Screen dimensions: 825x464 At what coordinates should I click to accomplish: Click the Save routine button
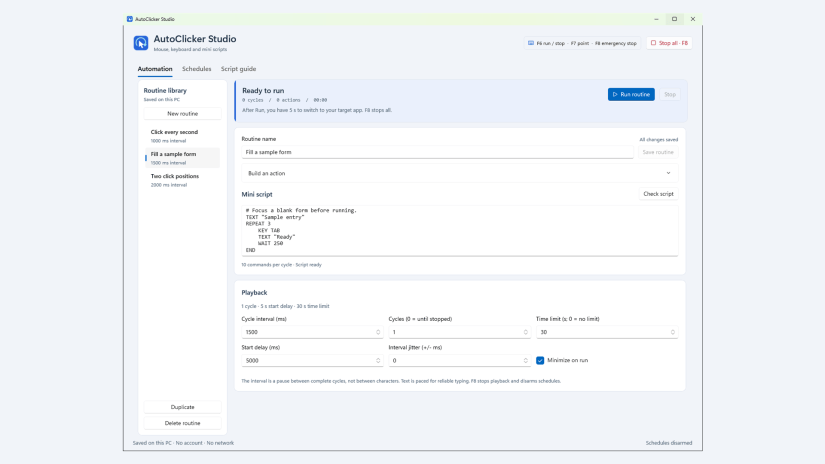click(x=658, y=152)
